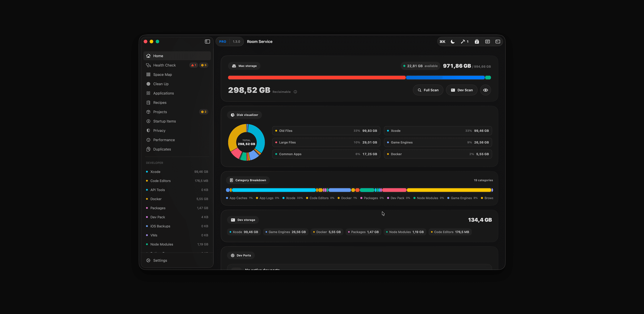Open the Xcode 33% card in Disk visualizer
The image size is (644, 314).
click(438, 131)
